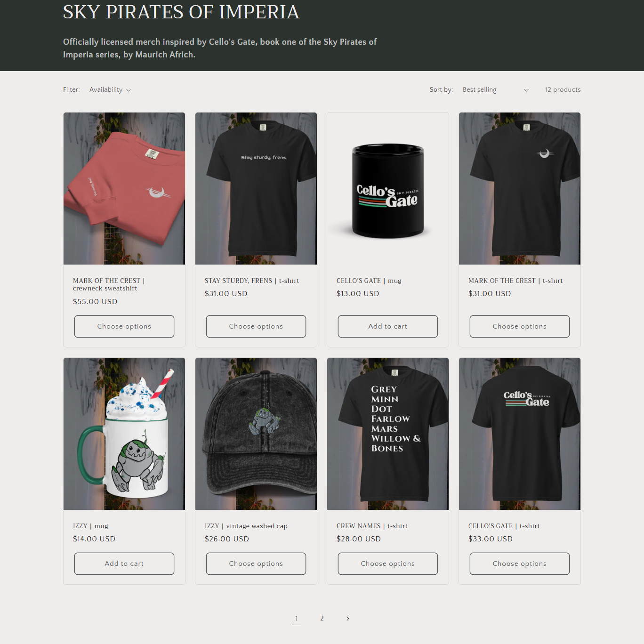This screenshot has height=644, width=644.
Task: Choose options for Cello's Gate t-shirt
Action: (520, 563)
